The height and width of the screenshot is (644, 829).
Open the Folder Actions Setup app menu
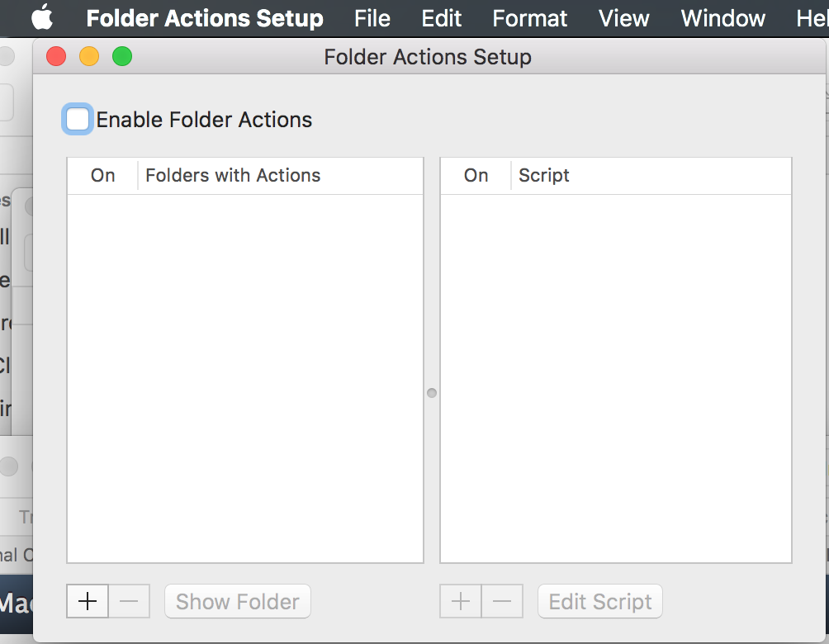[204, 17]
